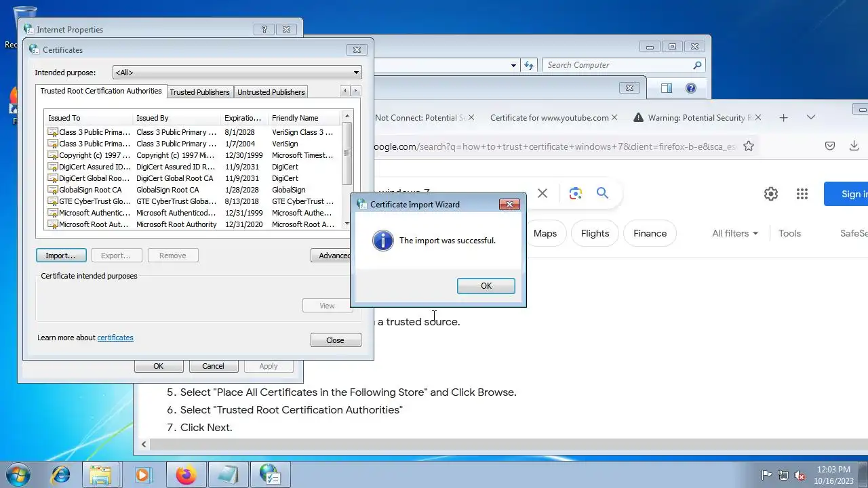This screenshot has height=488, width=868.
Task: Open Google quick settings gear
Action: 771,194
